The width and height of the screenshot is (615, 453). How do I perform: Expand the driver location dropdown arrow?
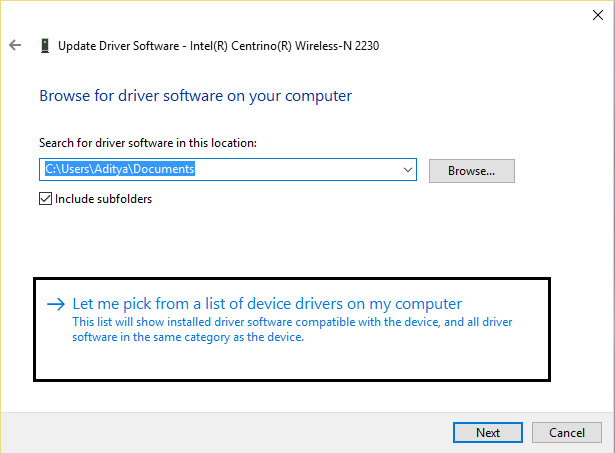[407, 170]
